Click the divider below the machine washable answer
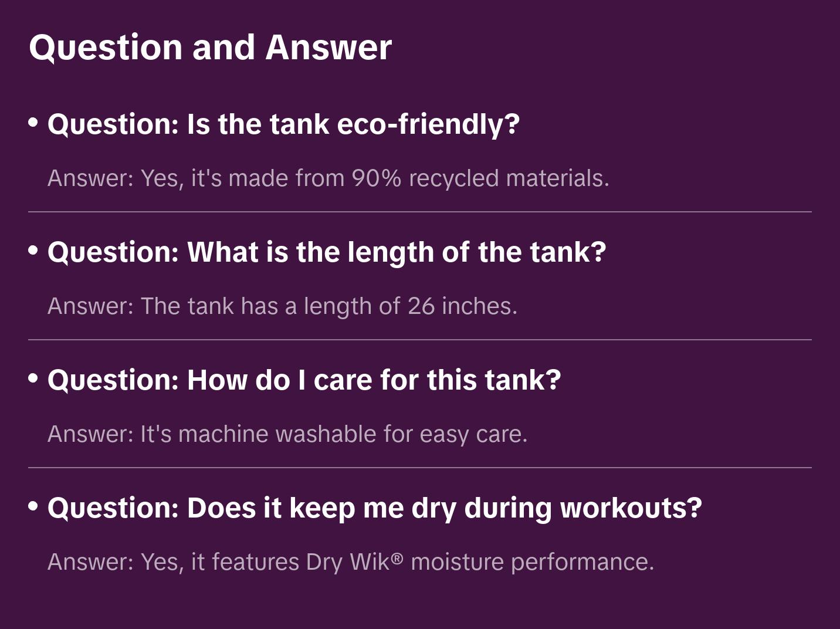The height and width of the screenshot is (629, 840). pyautogui.click(x=420, y=468)
